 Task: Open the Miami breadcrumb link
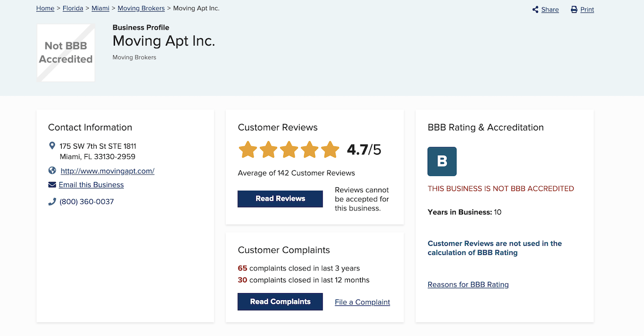(100, 9)
